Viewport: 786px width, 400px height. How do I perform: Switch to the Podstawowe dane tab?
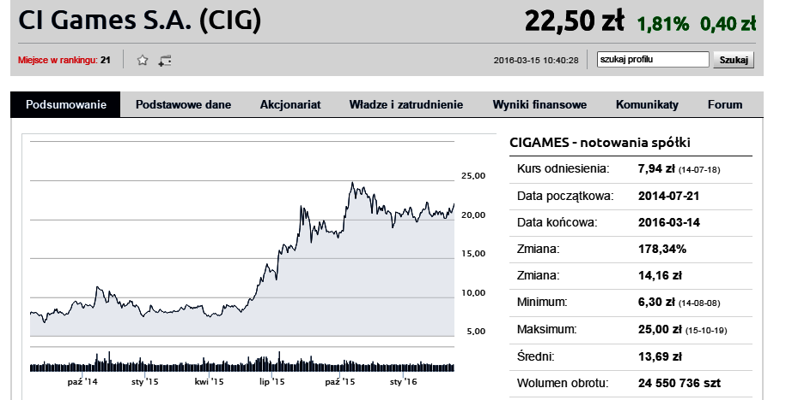(183, 105)
